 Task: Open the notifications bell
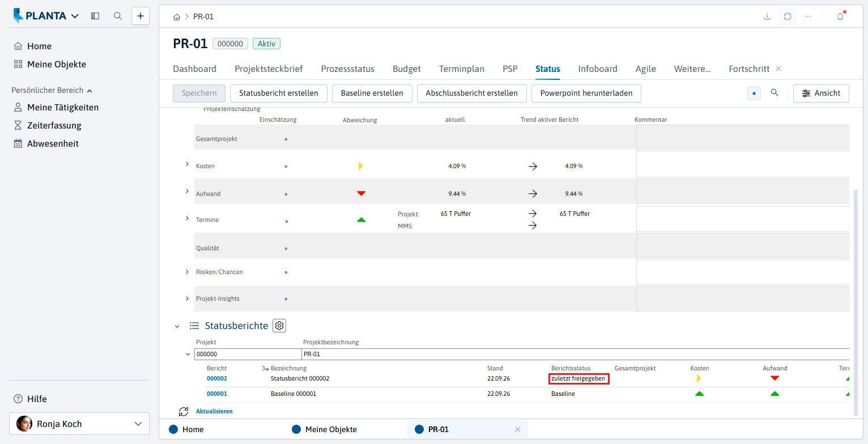[840, 16]
